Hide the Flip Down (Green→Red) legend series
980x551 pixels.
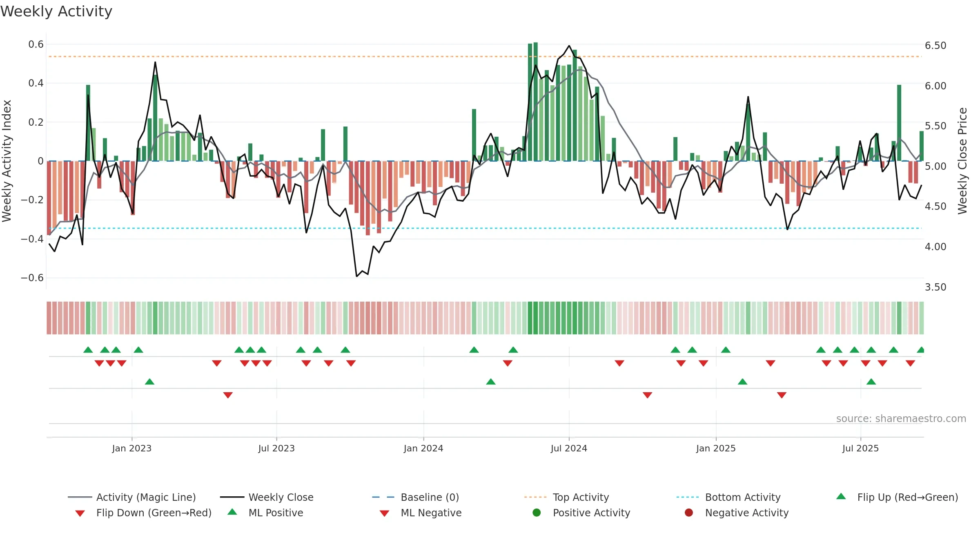coord(143,513)
